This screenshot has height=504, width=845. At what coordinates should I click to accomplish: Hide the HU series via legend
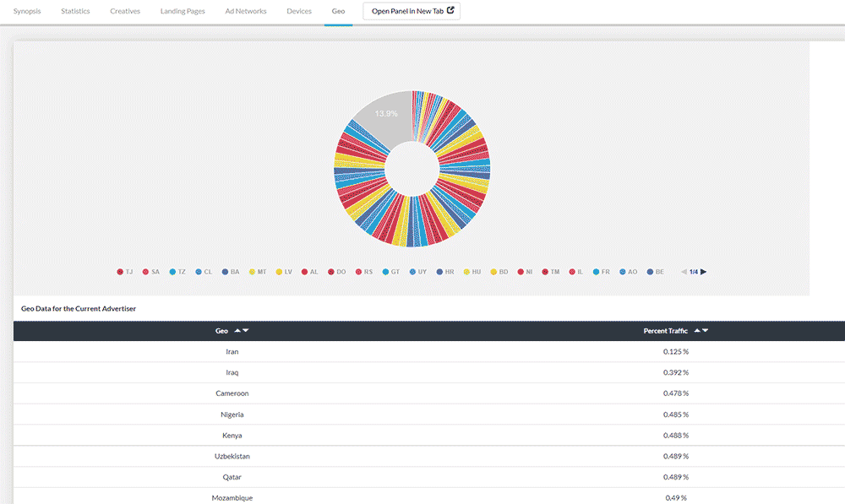pyautogui.click(x=472, y=272)
